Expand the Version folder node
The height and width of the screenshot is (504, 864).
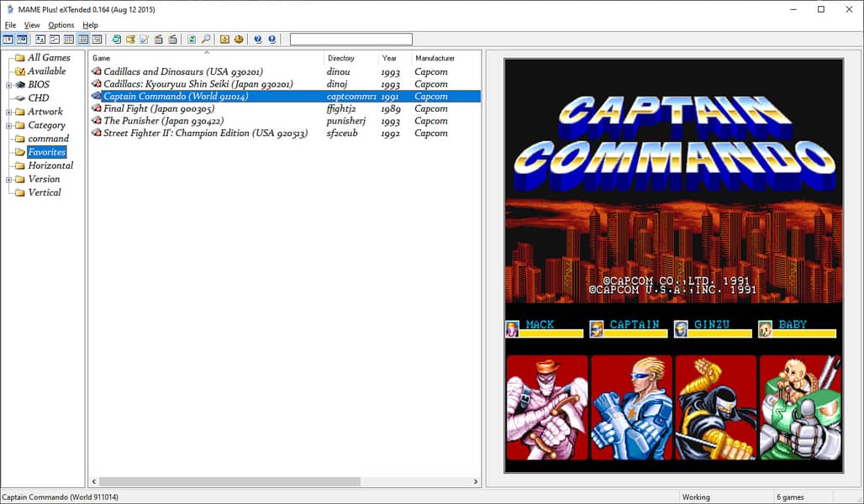[8, 180]
